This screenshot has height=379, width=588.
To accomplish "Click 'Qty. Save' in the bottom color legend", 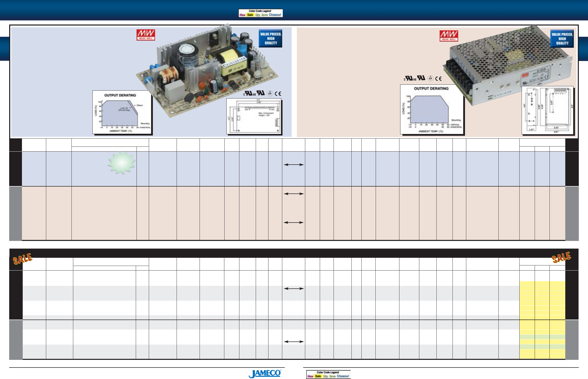I will pyautogui.click(x=329, y=376).
